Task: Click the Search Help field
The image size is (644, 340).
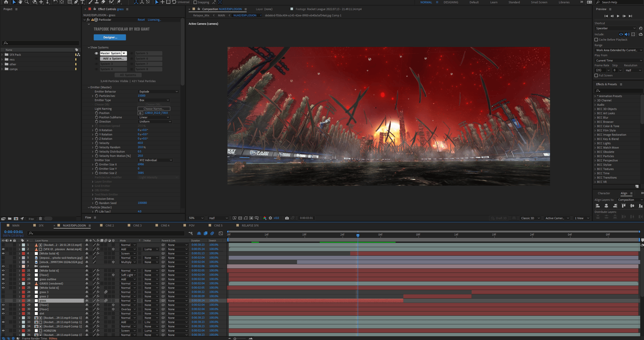Action: pos(620,2)
